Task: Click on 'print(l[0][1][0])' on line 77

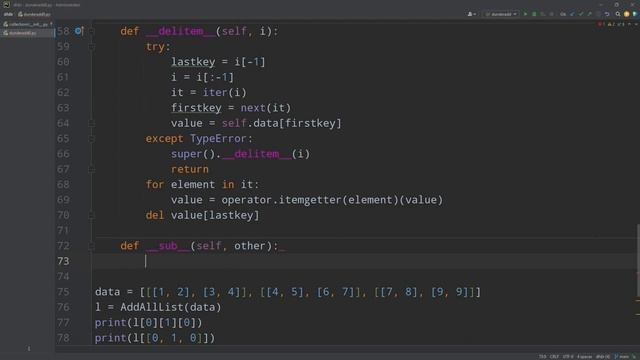Action: (149, 322)
